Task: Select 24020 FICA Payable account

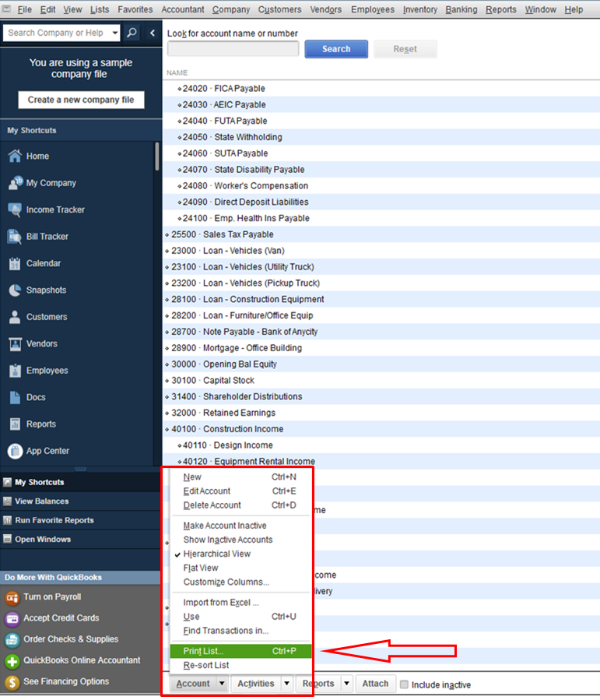Action: pyautogui.click(x=381, y=89)
